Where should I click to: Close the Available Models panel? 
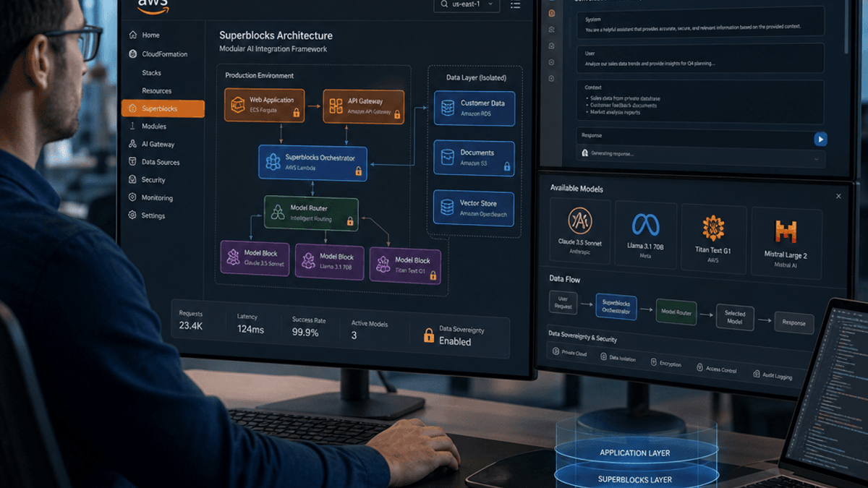(x=838, y=196)
